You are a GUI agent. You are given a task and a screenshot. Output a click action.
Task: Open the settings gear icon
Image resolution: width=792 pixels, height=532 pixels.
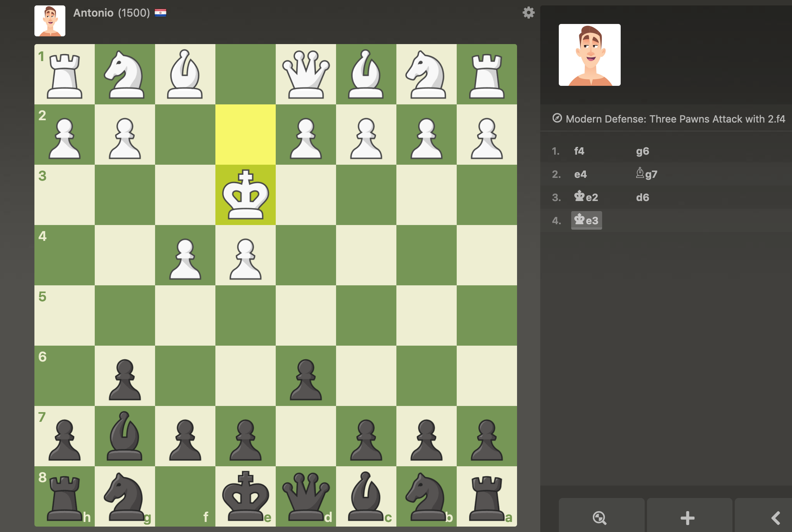tap(529, 12)
